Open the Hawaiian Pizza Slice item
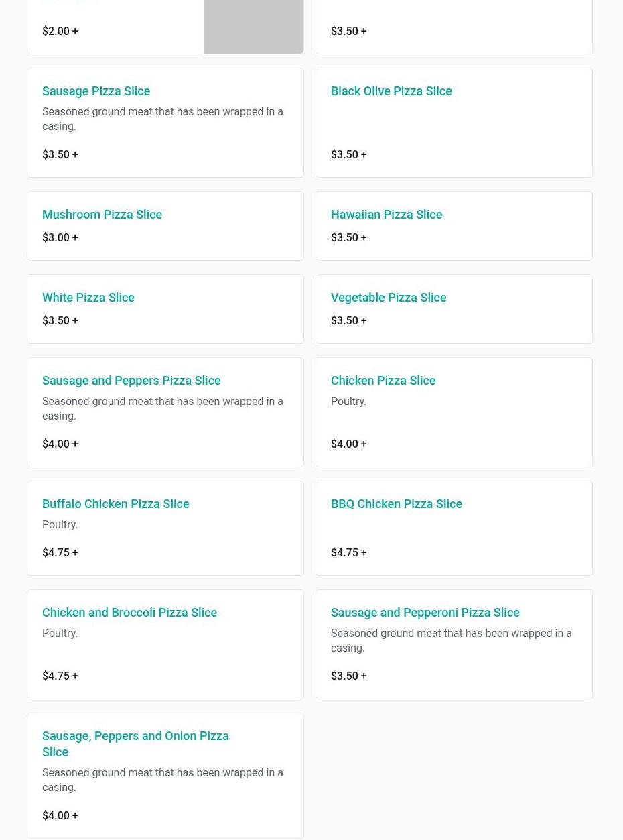The height and width of the screenshot is (840, 623). [x=387, y=215]
